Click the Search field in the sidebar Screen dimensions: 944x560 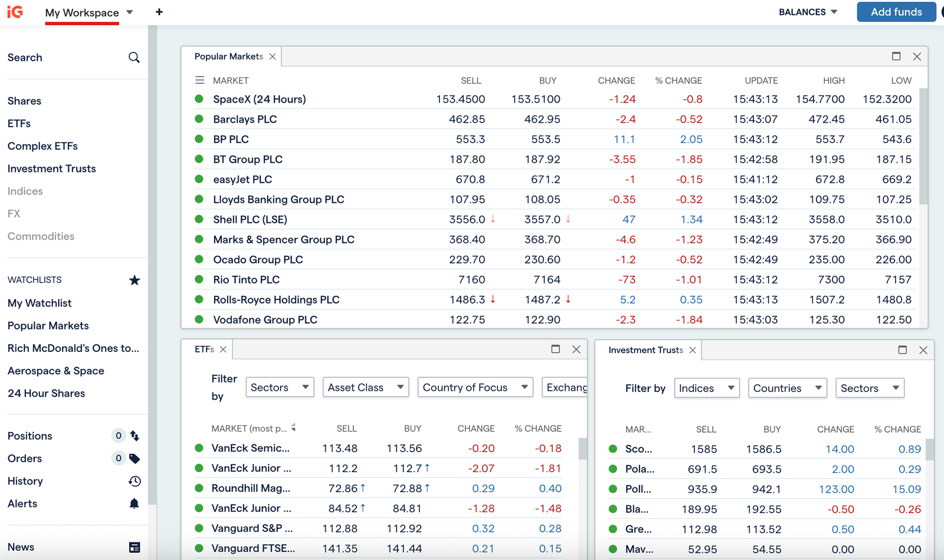74,57
